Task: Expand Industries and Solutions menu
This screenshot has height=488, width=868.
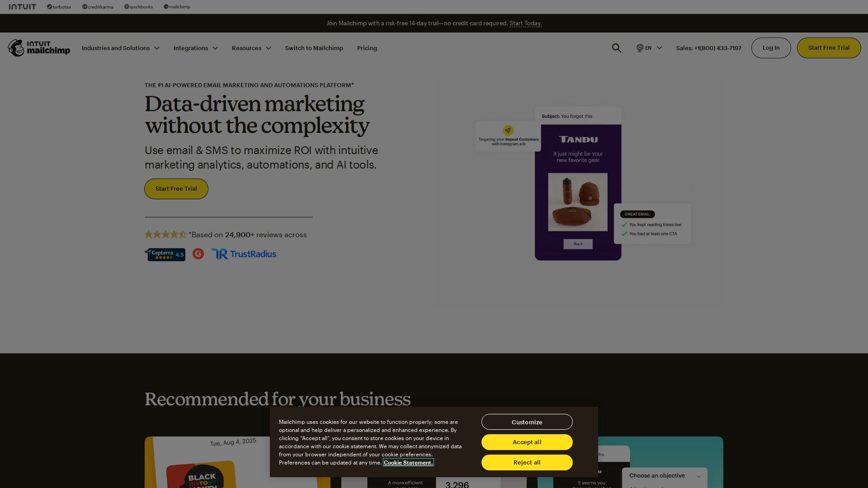Action: (x=120, y=48)
